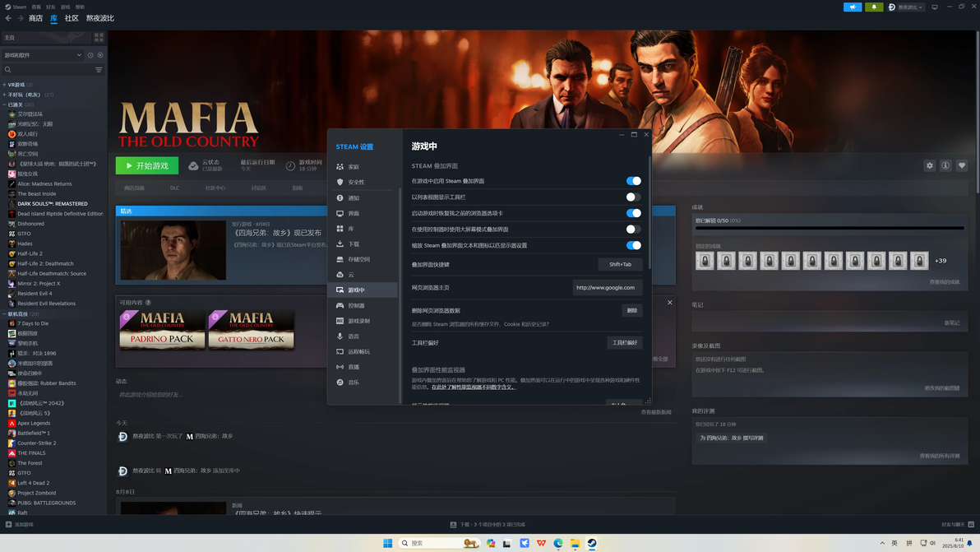
Task: Select the Storage drive settings category
Action: (x=363, y=259)
